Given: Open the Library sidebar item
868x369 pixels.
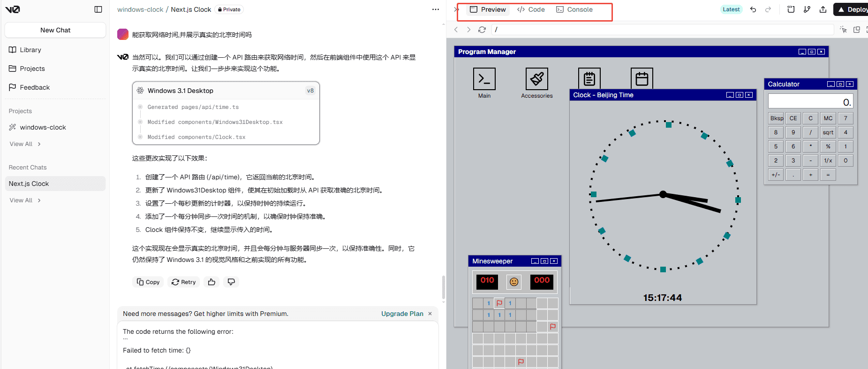Looking at the screenshot, I should 30,50.
